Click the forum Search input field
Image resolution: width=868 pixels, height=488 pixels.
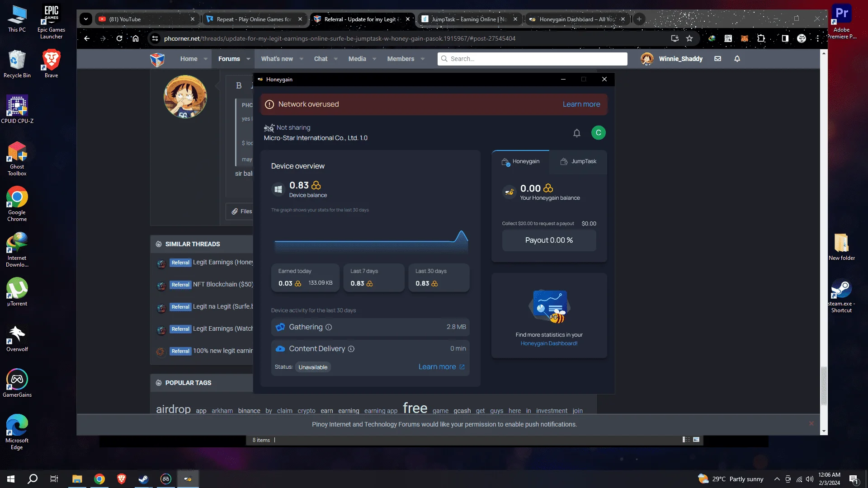(532, 59)
